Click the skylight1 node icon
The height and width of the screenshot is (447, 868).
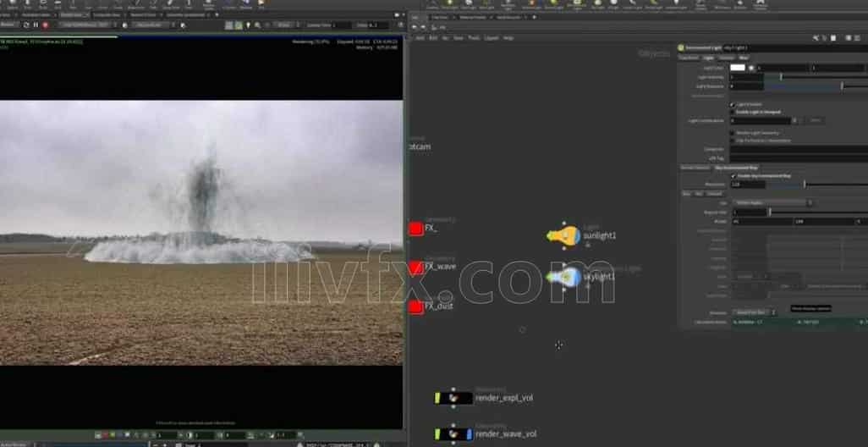[563, 276]
